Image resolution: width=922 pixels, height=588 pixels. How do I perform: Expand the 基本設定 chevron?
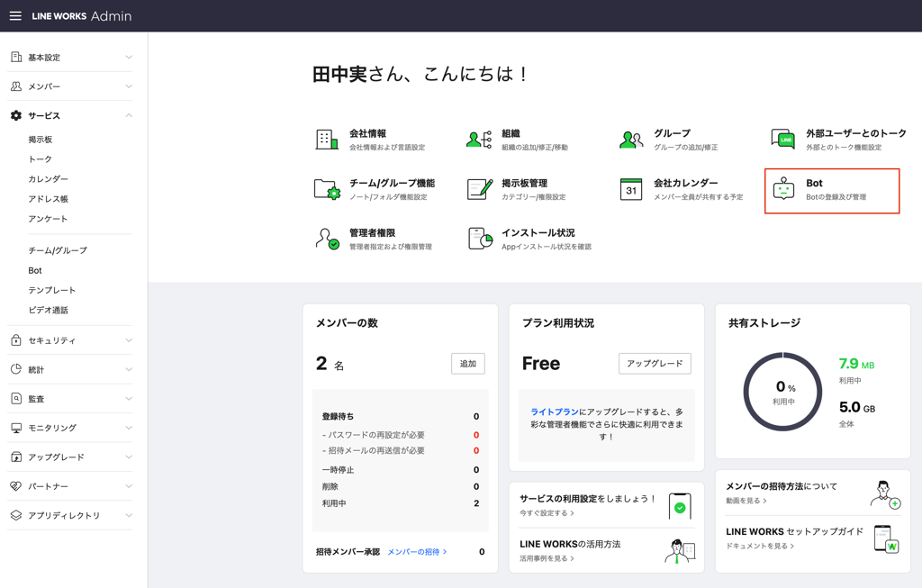(x=129, y=57)
